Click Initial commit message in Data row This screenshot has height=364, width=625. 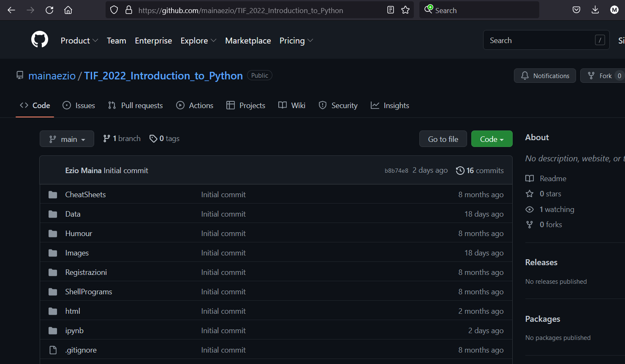tap(223, 214)
